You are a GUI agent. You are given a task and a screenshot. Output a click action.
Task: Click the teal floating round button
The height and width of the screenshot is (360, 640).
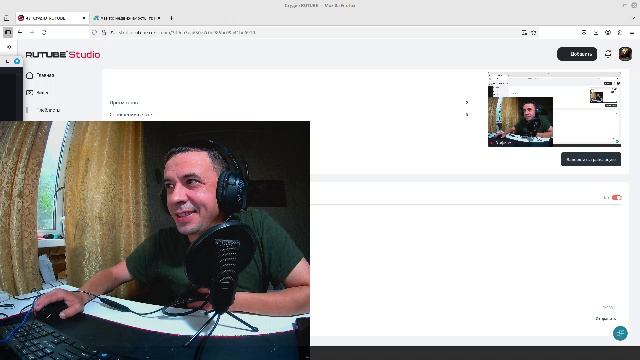620,333
